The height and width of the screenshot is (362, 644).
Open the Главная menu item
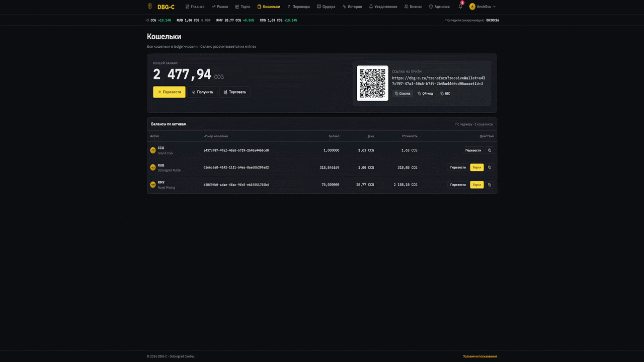195,7
